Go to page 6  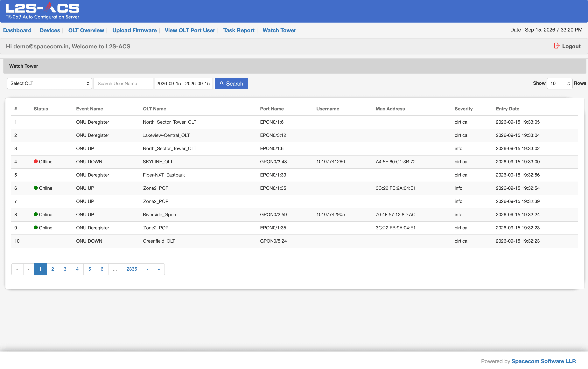point(102,269)
